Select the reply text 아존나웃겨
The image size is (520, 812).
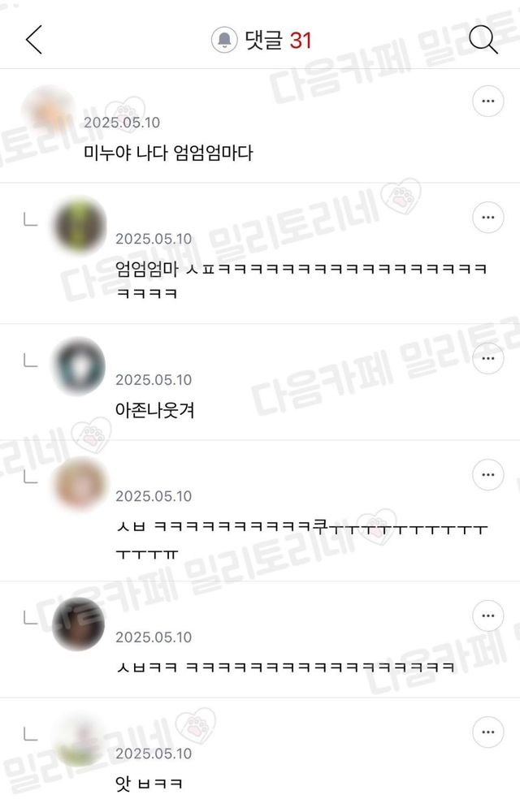pyautogui.click(x=155, y=410)
